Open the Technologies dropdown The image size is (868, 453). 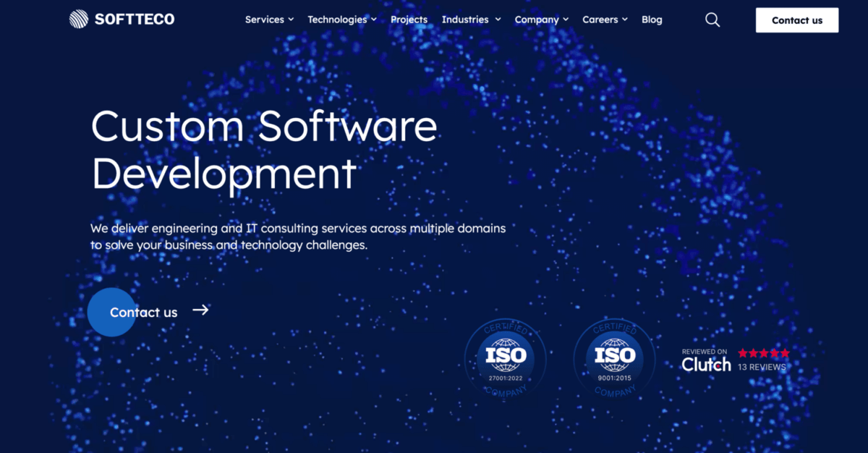337,20
